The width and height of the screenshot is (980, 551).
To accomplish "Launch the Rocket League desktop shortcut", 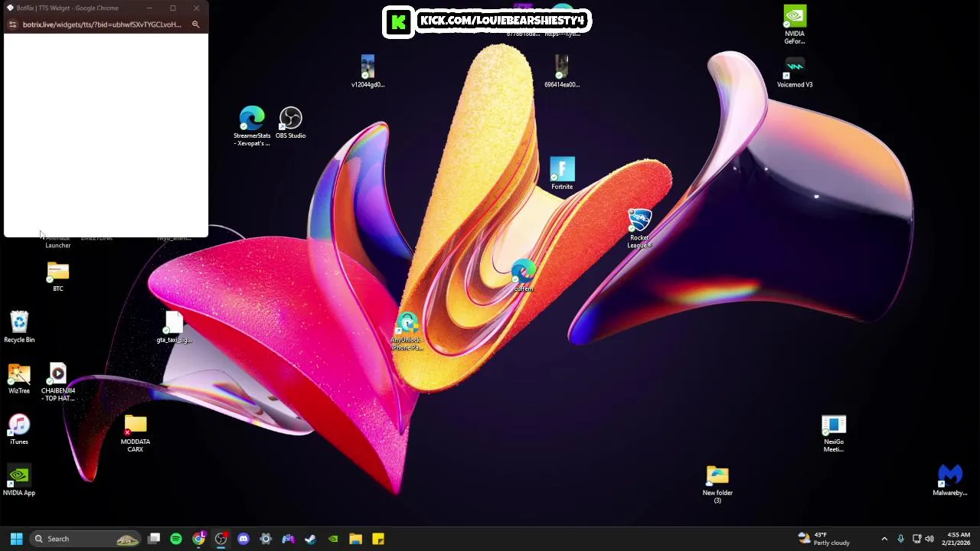I will (639, 228).
